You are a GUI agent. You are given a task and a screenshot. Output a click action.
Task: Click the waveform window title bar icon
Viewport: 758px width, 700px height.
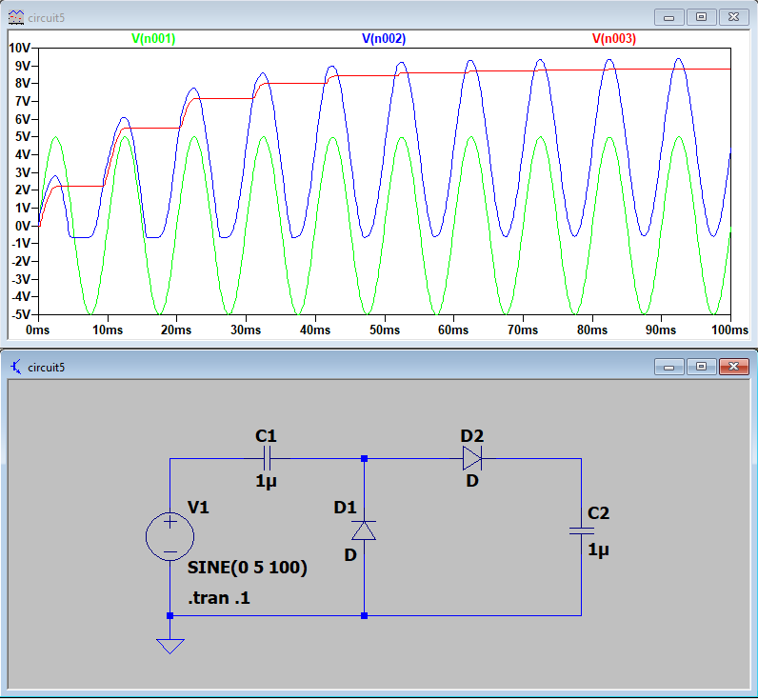click(16, 17)
